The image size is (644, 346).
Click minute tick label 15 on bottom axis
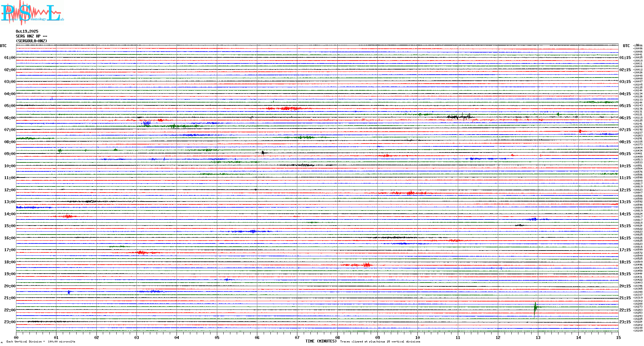pyautogui.click(x=618, y=337)
